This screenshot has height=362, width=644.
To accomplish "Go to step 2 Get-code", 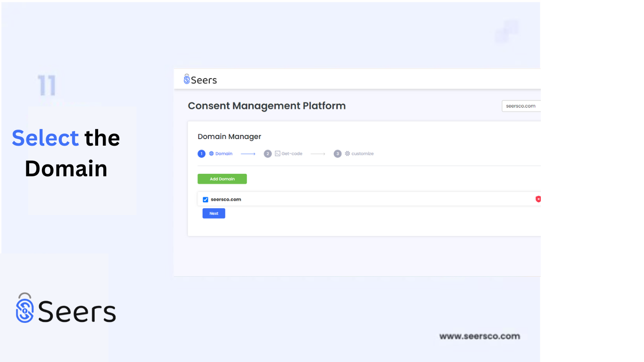I will [283, 154].
